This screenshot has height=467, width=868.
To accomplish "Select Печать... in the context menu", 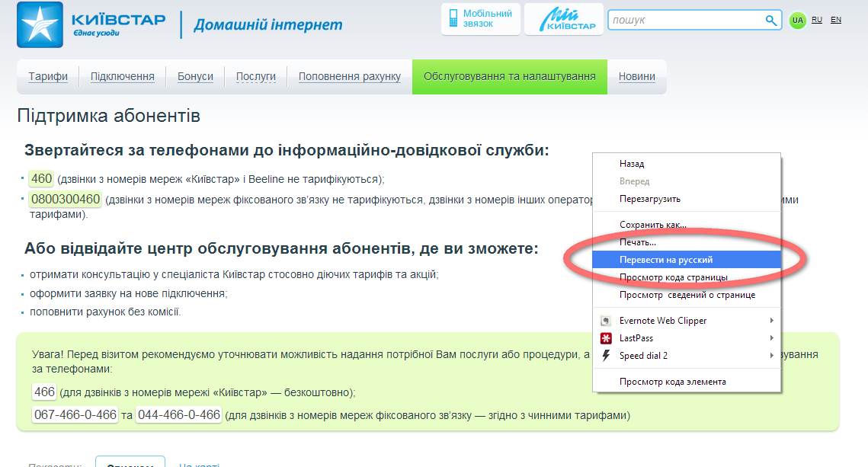I will 687,242.
